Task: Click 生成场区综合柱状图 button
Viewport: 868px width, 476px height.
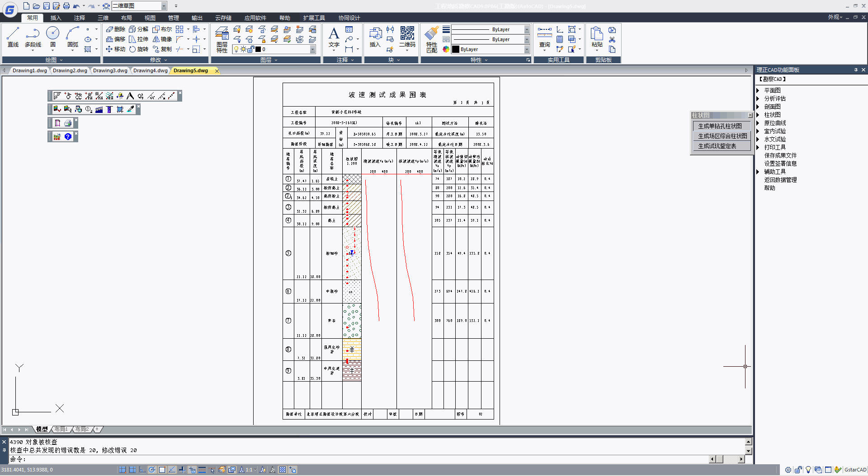Action: coord(722,136)
